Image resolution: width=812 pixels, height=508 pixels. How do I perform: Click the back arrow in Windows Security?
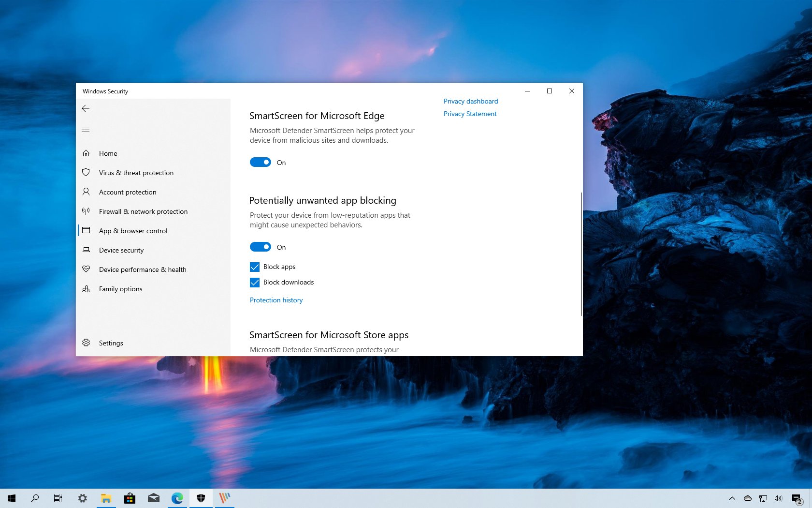[86, 108]
